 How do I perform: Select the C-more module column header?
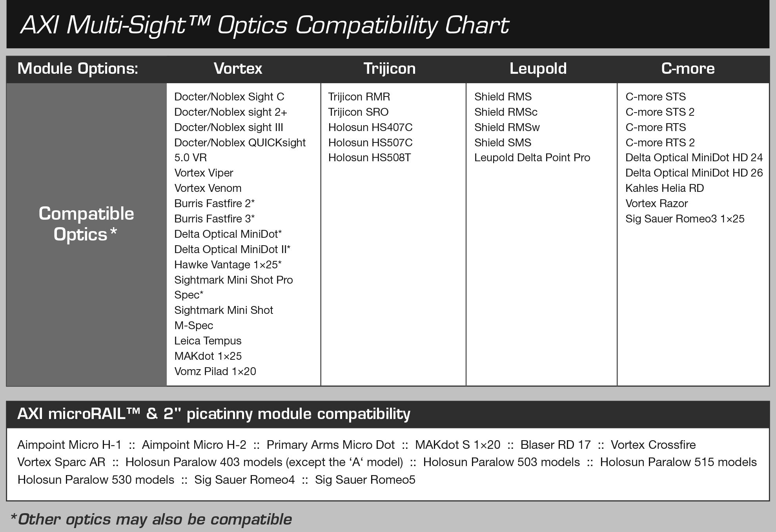(x=688, y=69)
